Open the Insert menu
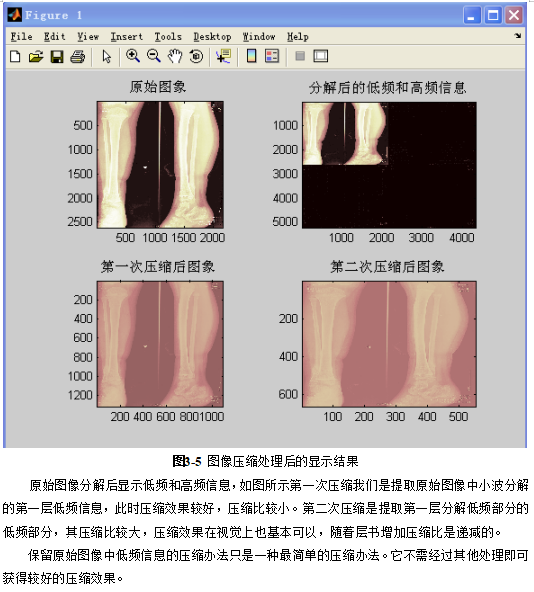Image resolution: width=534 pixels, height=592 pixels. [x=127, y=37]
